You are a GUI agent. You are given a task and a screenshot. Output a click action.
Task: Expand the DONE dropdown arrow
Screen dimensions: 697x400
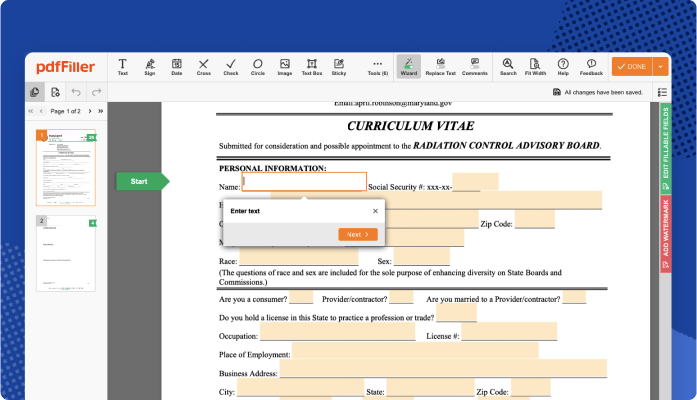point(661,67)
